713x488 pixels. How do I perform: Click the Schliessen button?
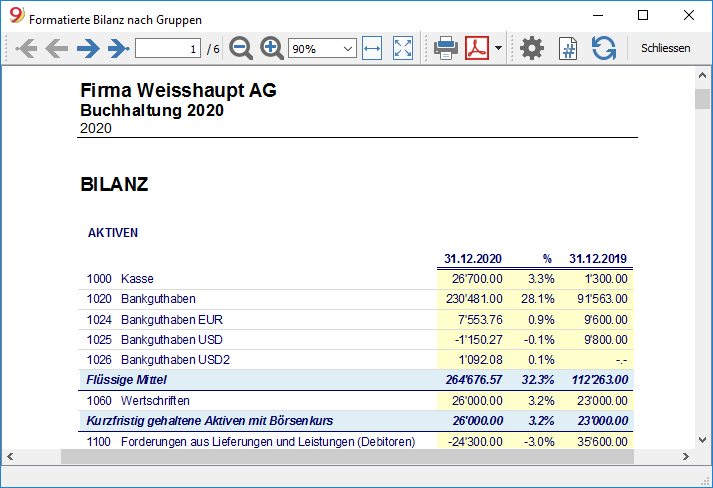click(x=665, y=48)
